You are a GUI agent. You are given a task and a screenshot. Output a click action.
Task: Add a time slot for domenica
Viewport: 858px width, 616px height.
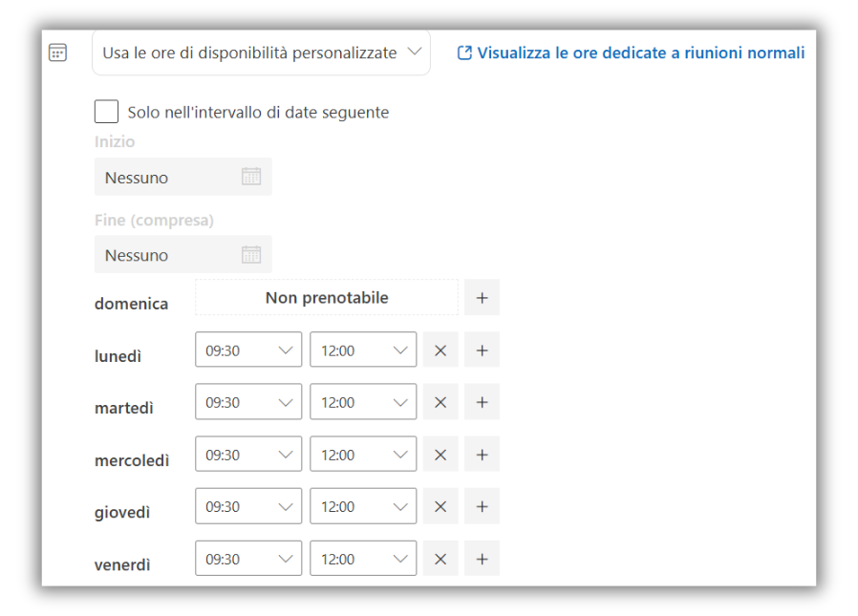[482, 298]
